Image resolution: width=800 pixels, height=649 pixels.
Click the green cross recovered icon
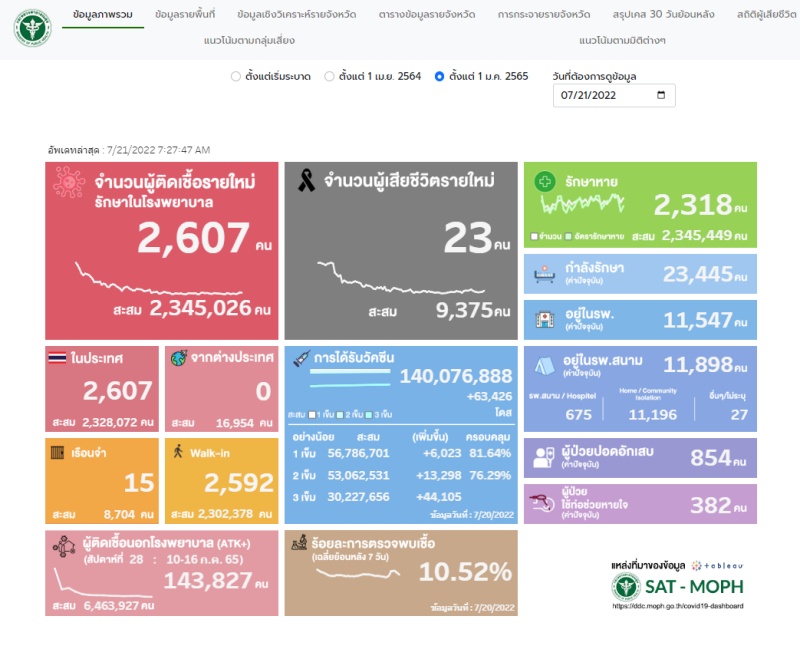point(545,182)
